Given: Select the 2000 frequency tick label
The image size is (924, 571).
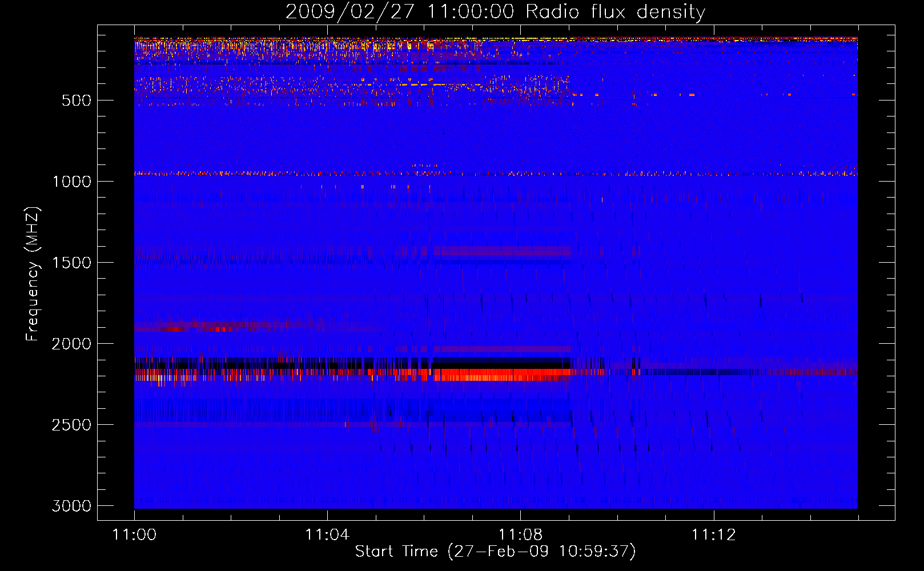Looking at the screenshot, I should click(x=71, y=344).
